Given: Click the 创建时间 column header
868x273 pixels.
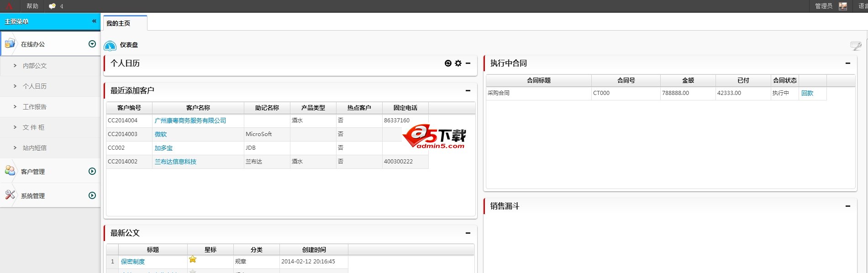Looking at the screenshot, I should tap(314, 250).
